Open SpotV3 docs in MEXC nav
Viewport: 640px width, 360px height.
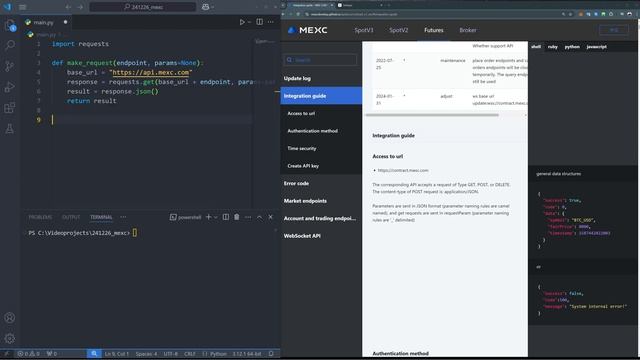point(364,30)
